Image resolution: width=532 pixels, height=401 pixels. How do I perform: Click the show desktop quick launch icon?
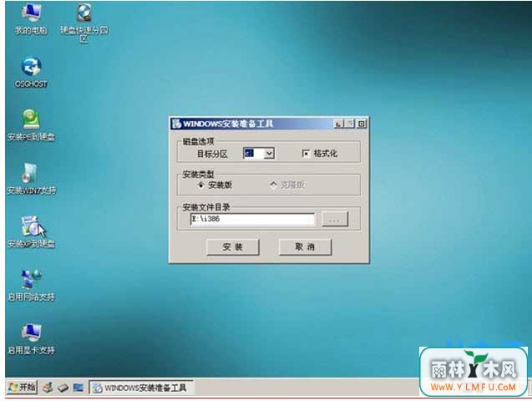point(78,388)
